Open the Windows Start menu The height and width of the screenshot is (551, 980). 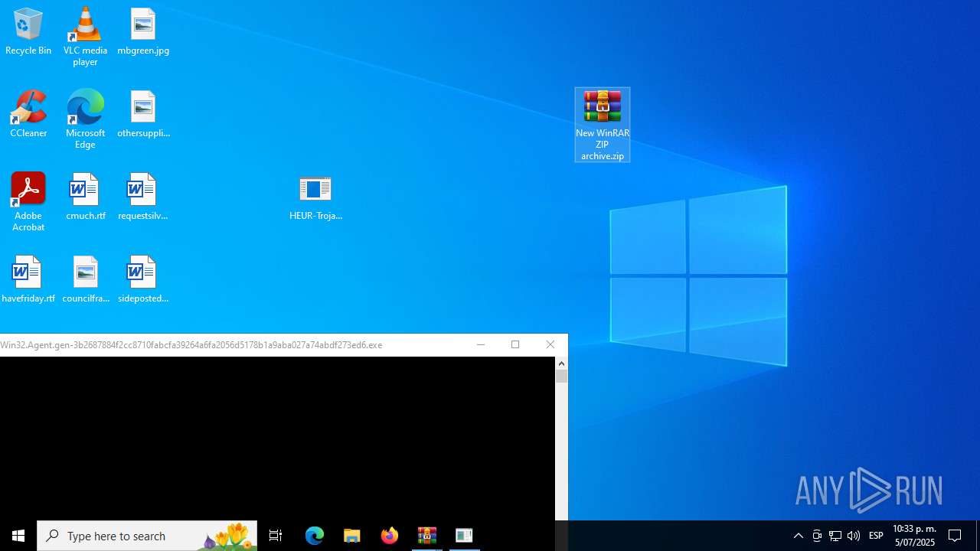coord(18,536)
